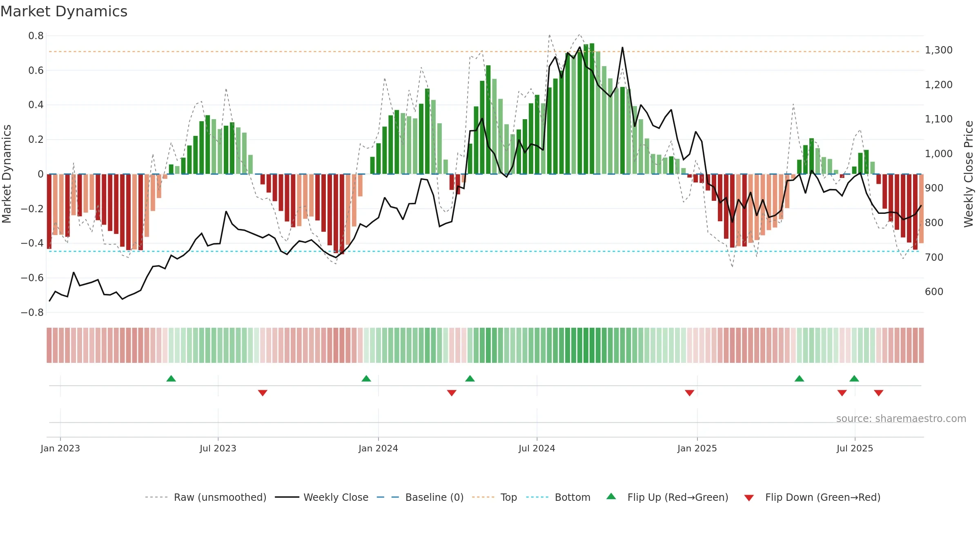
Task: Click the Flip Up triangle at Jul 2025
Action: pos(854,378)
